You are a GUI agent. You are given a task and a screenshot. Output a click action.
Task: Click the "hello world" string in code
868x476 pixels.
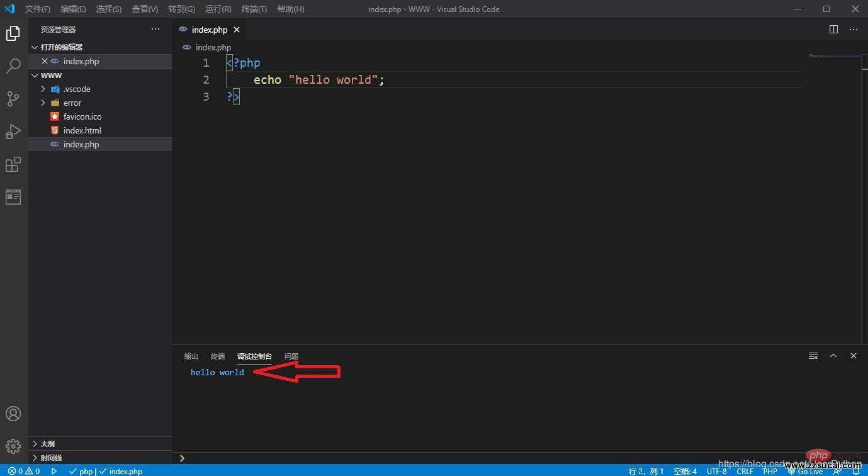pos(333,80)
